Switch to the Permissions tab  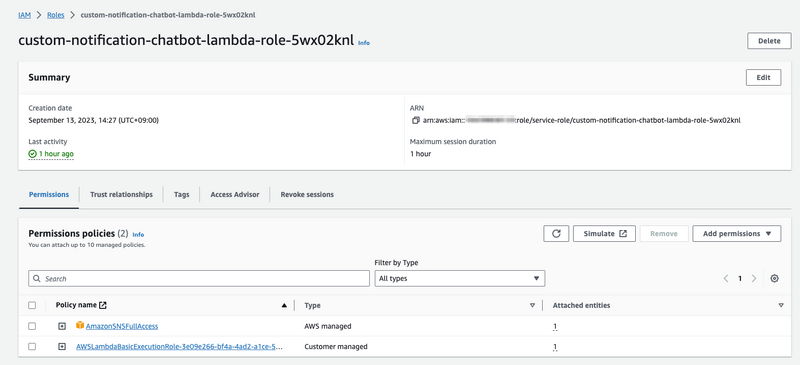point(49,194)
